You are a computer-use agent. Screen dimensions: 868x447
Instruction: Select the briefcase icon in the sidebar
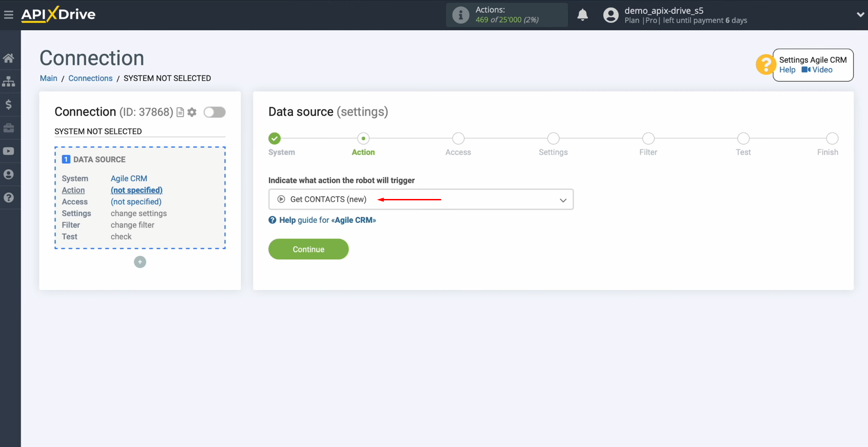9,128
